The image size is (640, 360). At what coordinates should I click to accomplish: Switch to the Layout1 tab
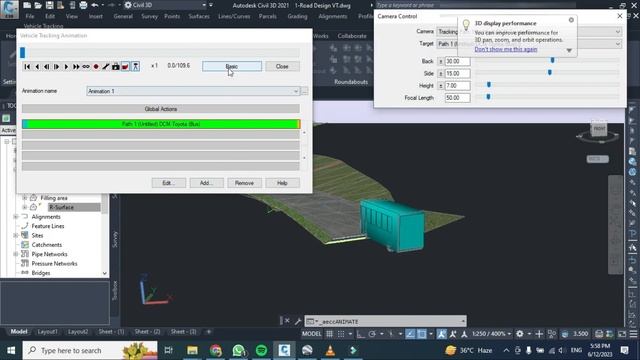[x=47, y=332]
